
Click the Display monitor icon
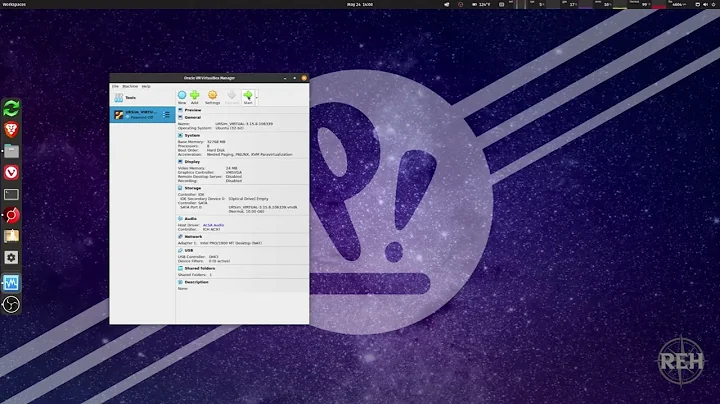pos(180,162)
